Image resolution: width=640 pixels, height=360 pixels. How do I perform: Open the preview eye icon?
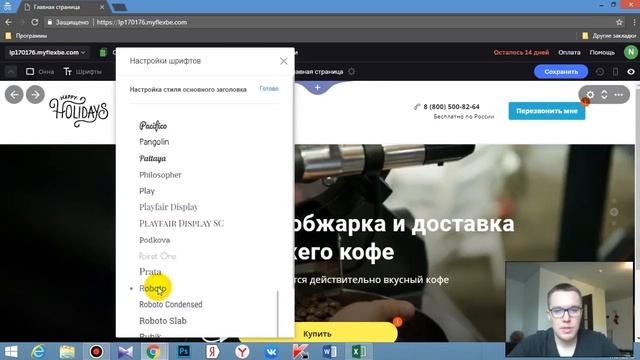point(631,72)
